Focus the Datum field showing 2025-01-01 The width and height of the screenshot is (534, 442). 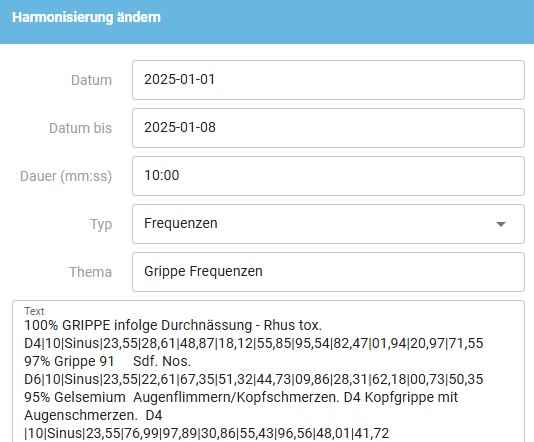pos(328,80)
